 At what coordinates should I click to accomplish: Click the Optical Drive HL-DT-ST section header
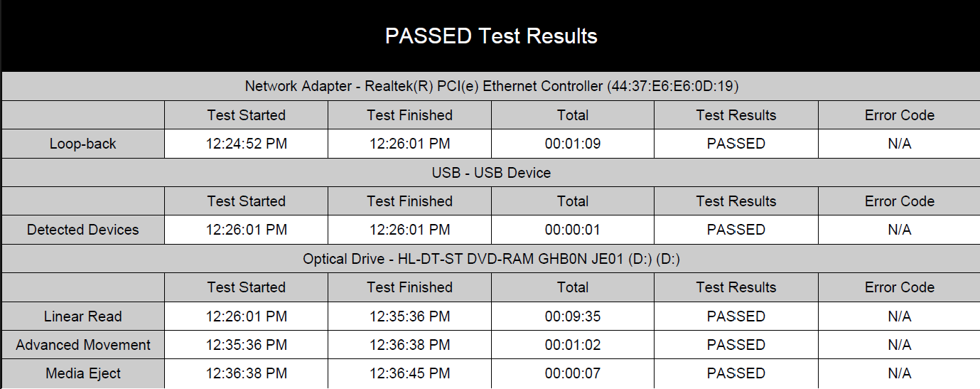click(491, 259)
